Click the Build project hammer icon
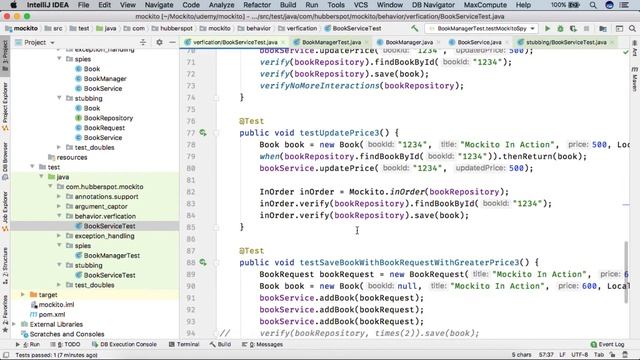This screenshot has width=640, height=360. 415,29
